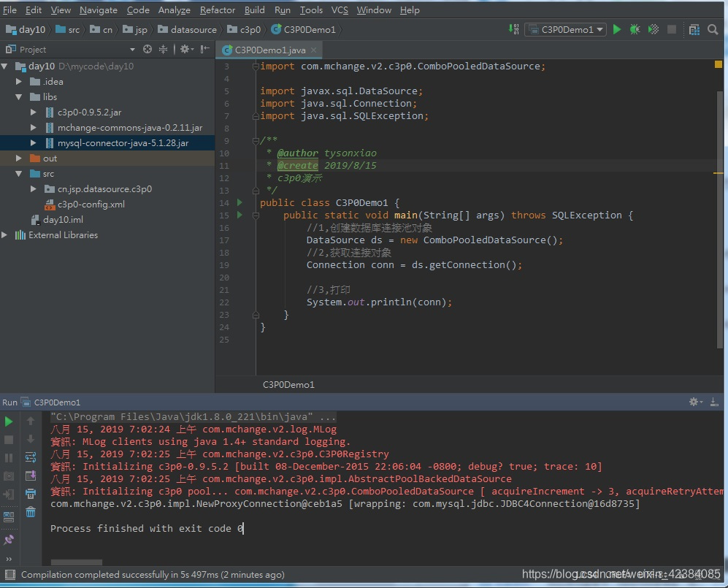
Task: Open Run panel settings gear
Action: coord(695,402)
